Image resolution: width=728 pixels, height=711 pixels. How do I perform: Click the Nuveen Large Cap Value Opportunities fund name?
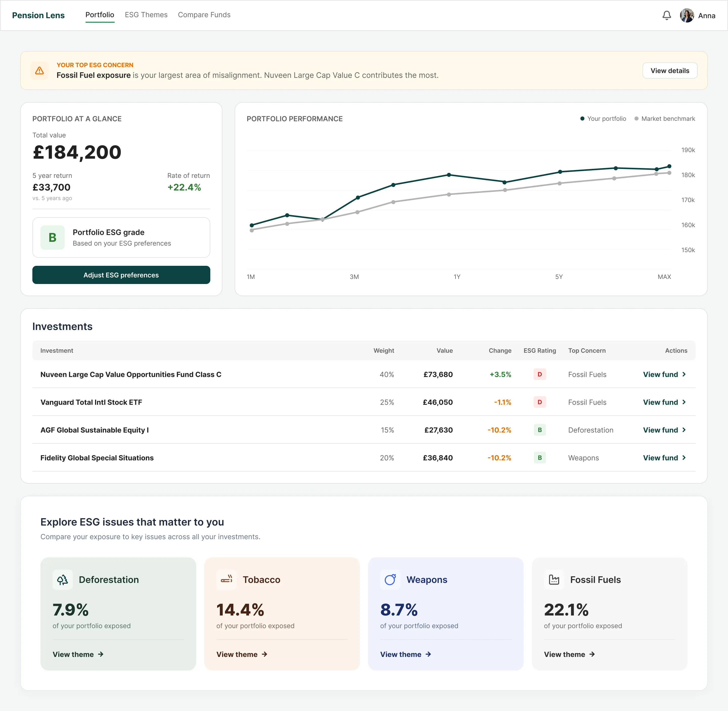click(x=131, y=374)
